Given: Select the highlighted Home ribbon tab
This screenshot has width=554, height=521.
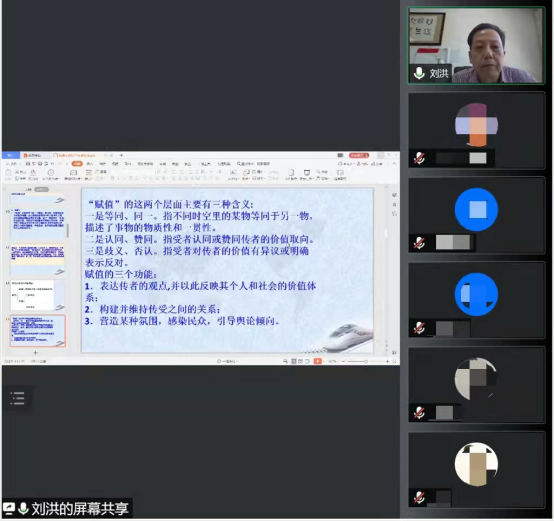Looking at the screenshot, I should click(x=77, y=164).
